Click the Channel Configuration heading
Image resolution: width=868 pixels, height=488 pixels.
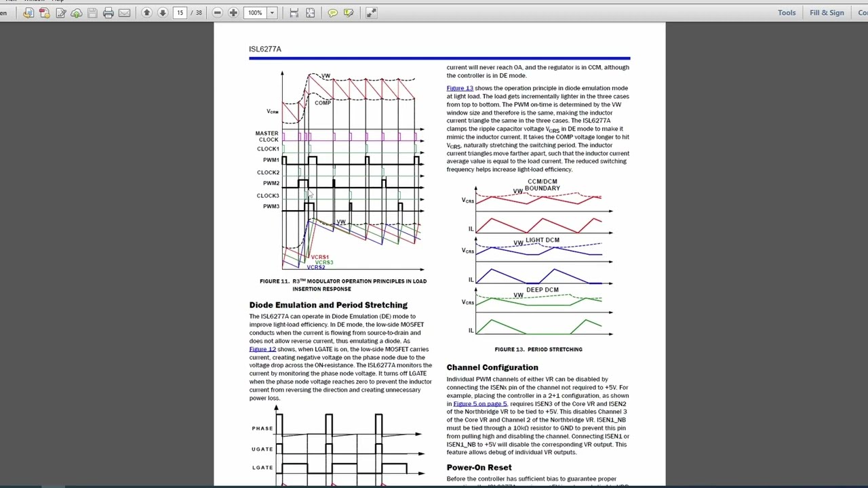tap(492, 367)
